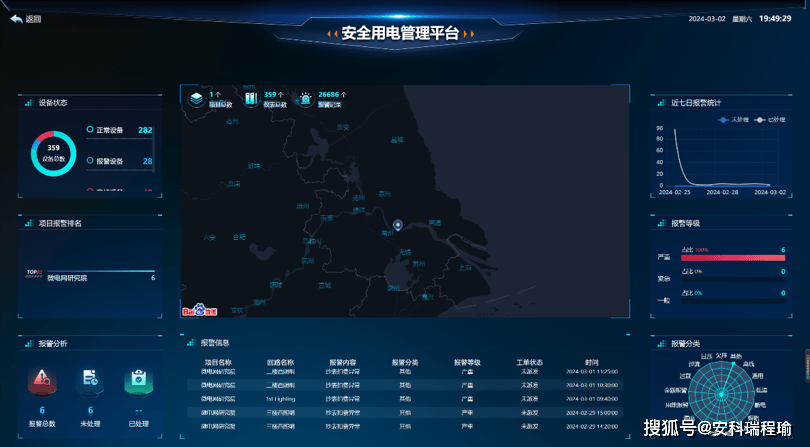This screenshot has height=447, width=810.
Task: Click alarm row timed 2024-03-01 11:25:00
Action: pos(405,372)
